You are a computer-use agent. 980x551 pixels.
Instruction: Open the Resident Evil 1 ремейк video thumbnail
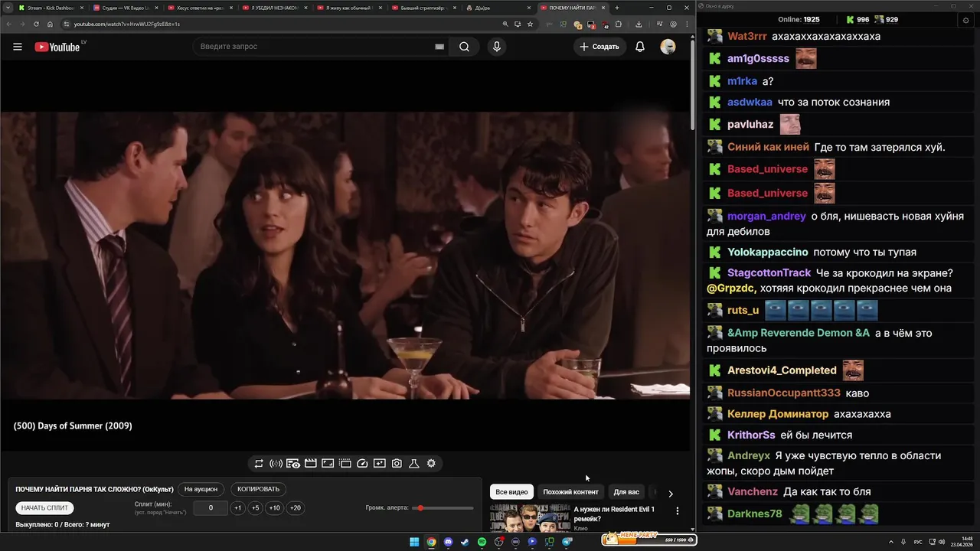point(531,518)
